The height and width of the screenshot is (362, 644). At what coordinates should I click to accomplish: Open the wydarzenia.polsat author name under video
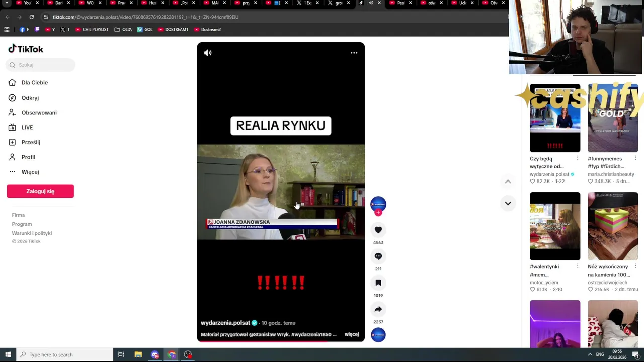225,323
